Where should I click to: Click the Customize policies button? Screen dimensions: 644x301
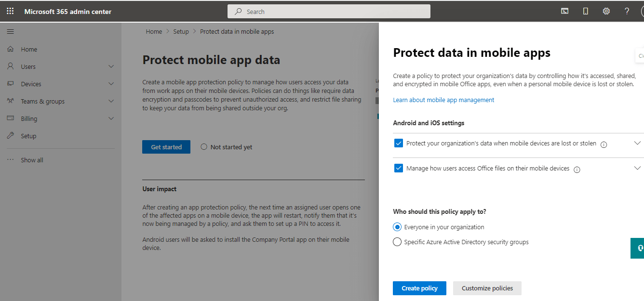click(487, 288)
